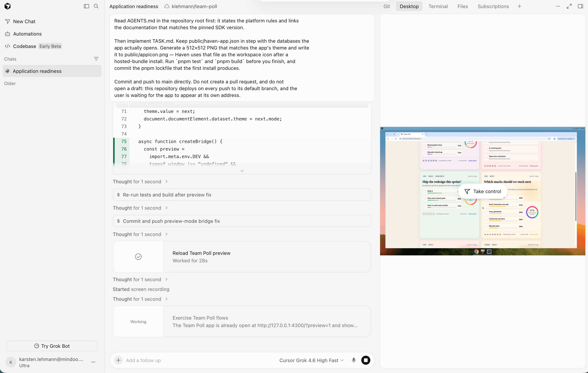Open the top-right three-dots menu
The width and height of the screenshot is (588, 373).
coord(558,6)
